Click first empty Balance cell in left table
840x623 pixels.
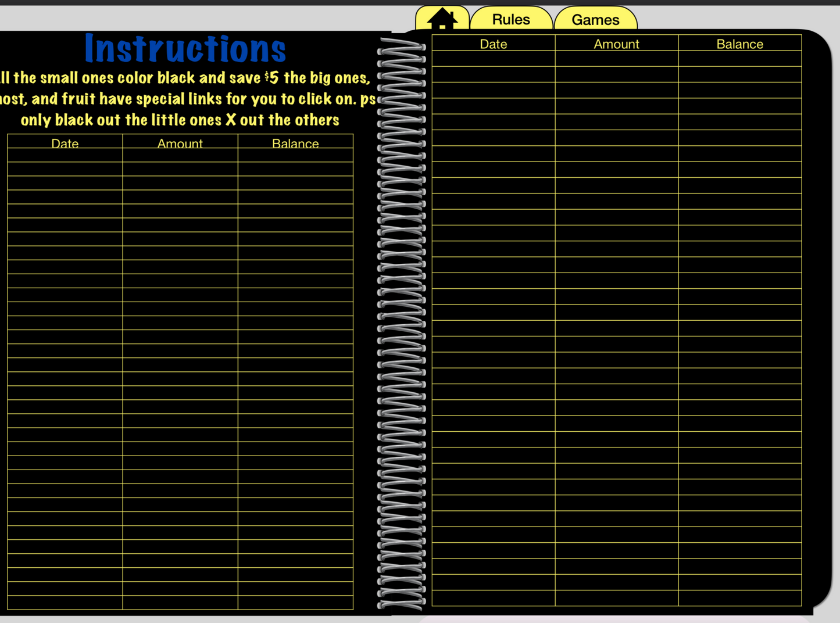pos(295,155)
